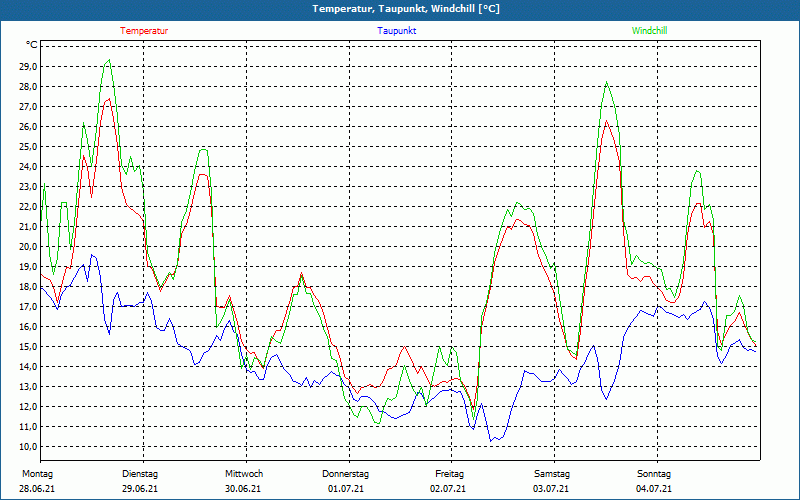Click the '24,0' y-axis value
The height and width of the screenshot is (500, 800).
tap(29, 166)
